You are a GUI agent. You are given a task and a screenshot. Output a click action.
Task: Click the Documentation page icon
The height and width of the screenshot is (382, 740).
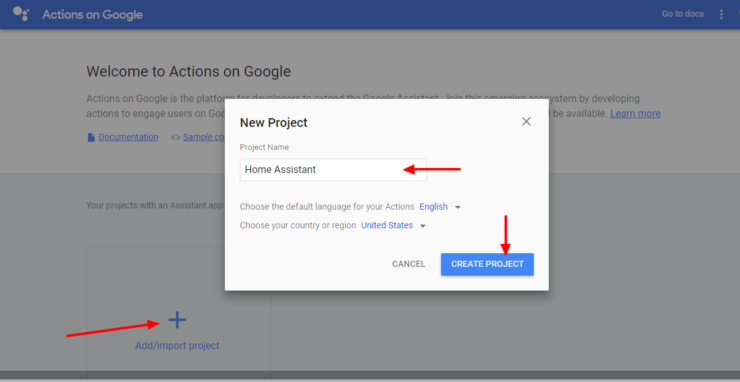pyautogui.click(x=91, y=137)
